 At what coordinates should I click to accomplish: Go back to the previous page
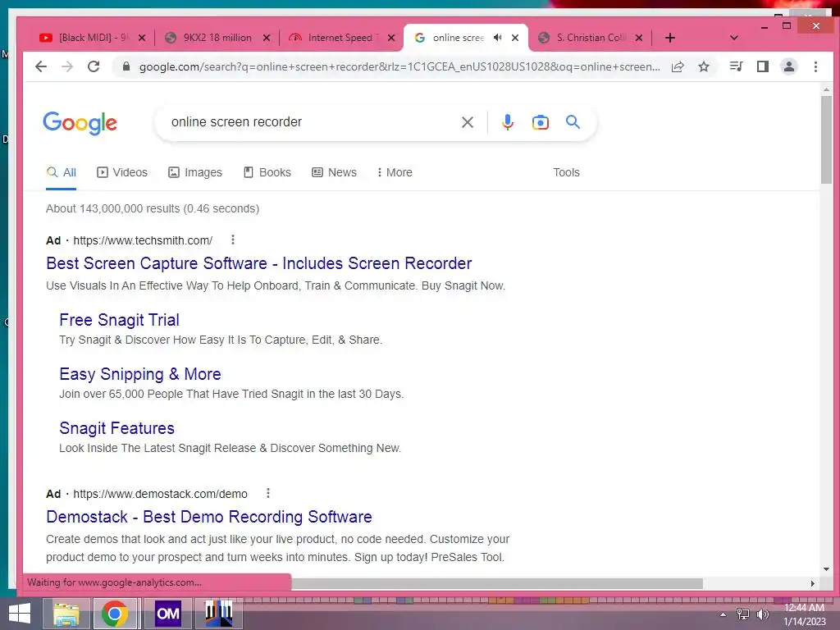pyautogui.click(x=41, y=66)
